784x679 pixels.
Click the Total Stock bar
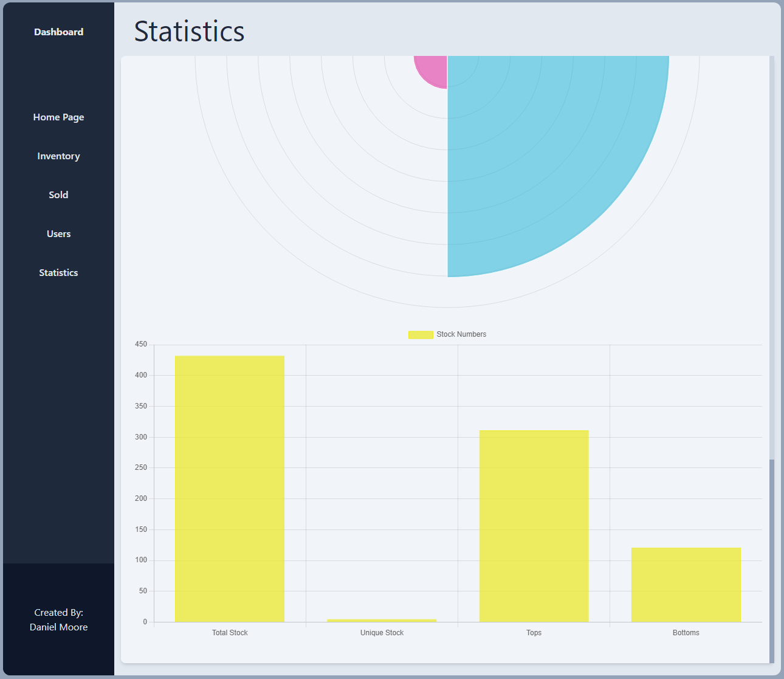tap(230, 489)
